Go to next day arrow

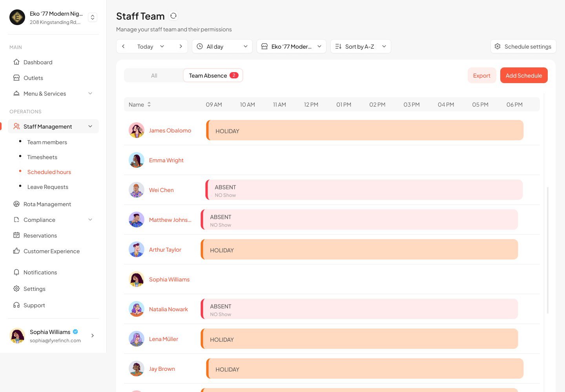coord(180,46)
